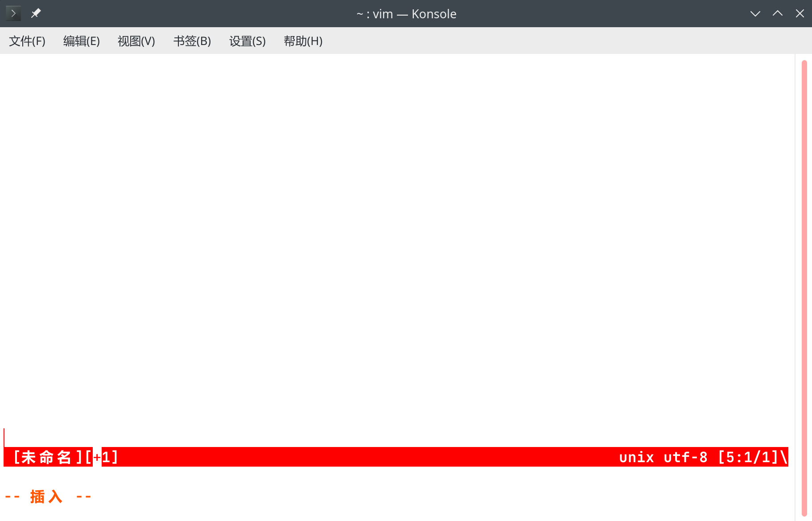This screenshot has height=521, width=812.
Task: Click the tab icon at top-left corner
Action: coord(12,13)
